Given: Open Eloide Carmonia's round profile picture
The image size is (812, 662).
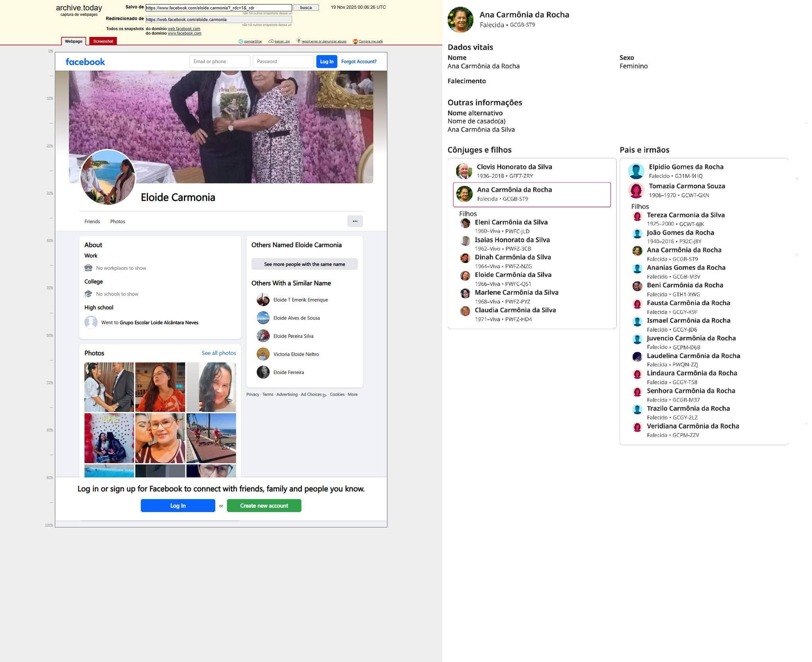Looking at the screenshot, I should [107, 177].
